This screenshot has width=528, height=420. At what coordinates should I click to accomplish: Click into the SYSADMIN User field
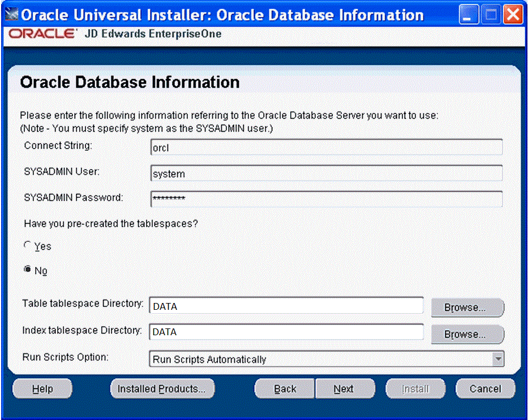coord(326,174)
